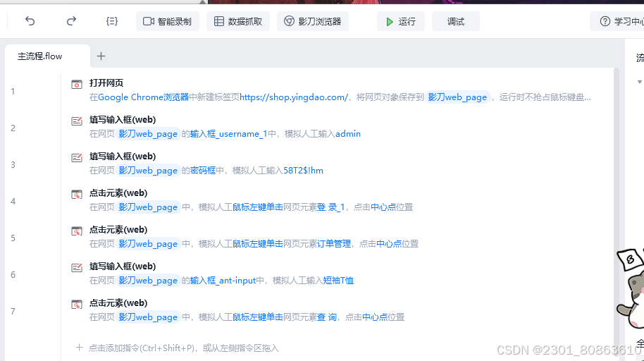Select the fill-input icon on line 3

point(77,157)
